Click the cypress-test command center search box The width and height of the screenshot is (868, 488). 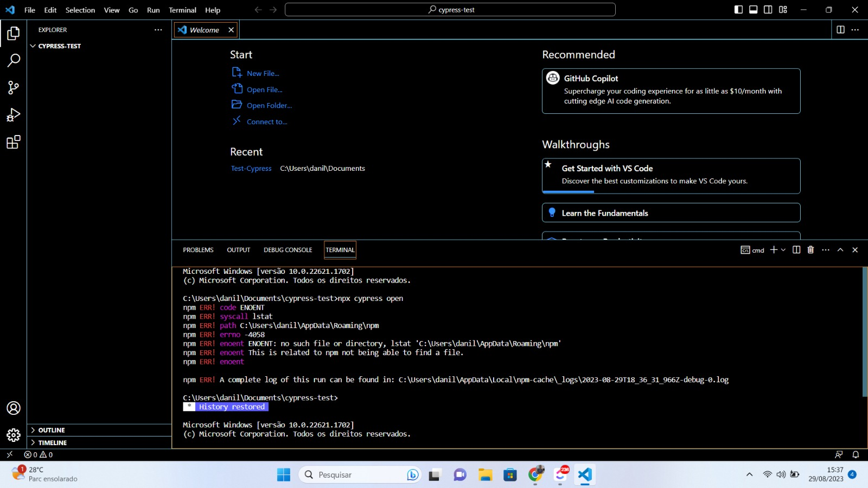coord(450,10)
